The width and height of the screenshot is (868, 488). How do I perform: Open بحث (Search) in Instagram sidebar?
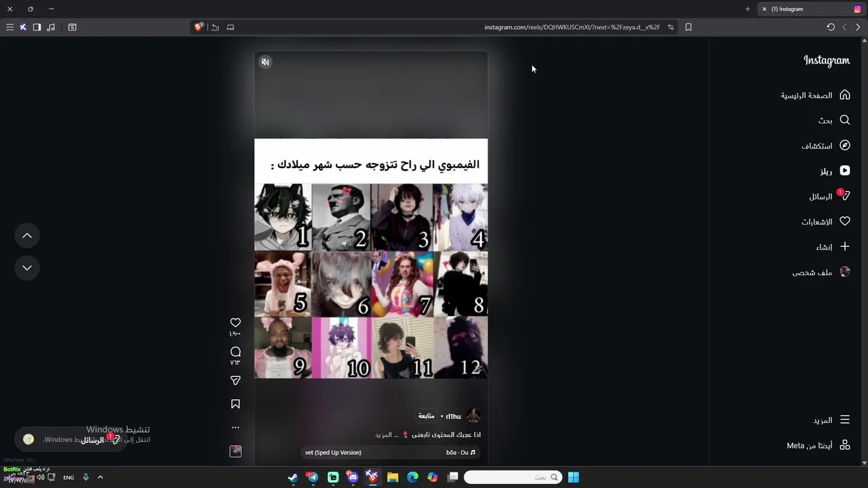(834, 120)
